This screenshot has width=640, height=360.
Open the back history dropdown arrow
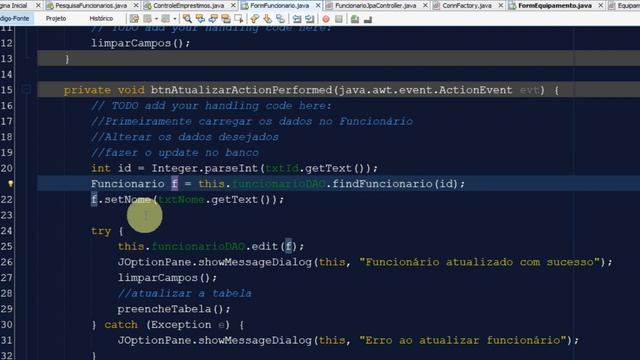(156, 19)
